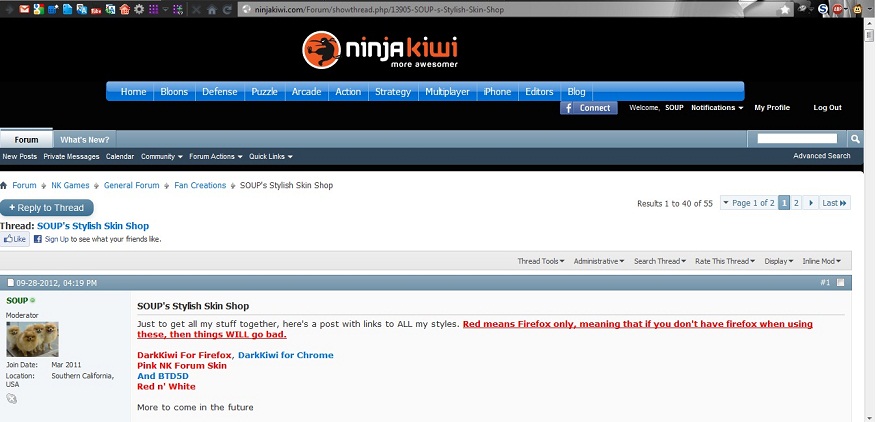Click the Log Out link

pos(827,107)
